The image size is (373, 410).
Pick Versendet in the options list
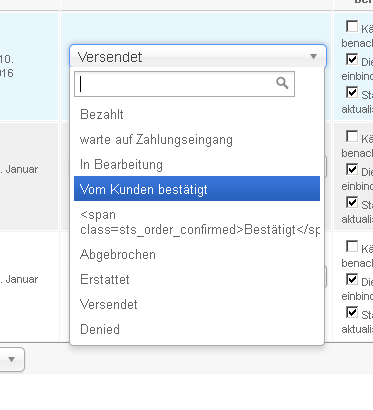(197, 304)
